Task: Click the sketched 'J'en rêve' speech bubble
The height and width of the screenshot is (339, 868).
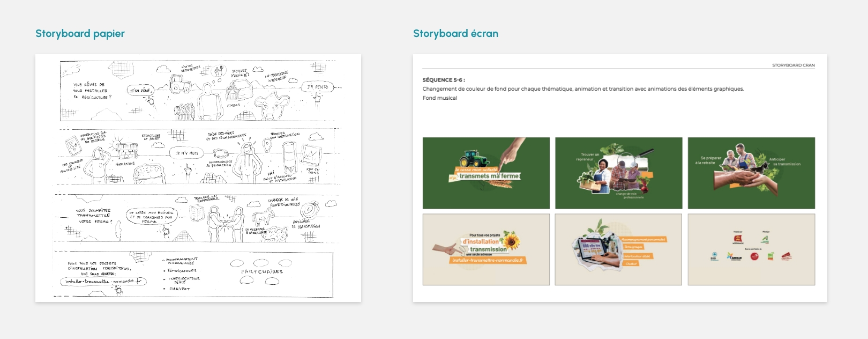Action: pyautogui.click(x=141, y=91)
